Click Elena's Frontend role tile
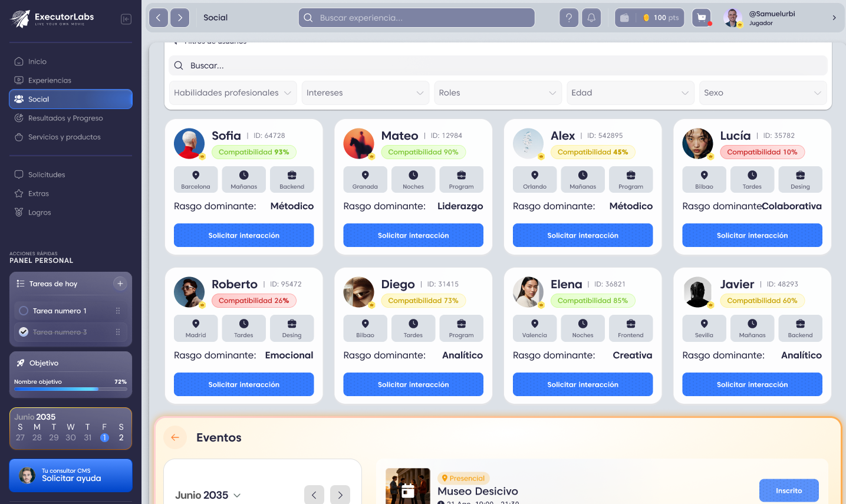The width and height of the screenshot is (846, 504). [631, 328]
